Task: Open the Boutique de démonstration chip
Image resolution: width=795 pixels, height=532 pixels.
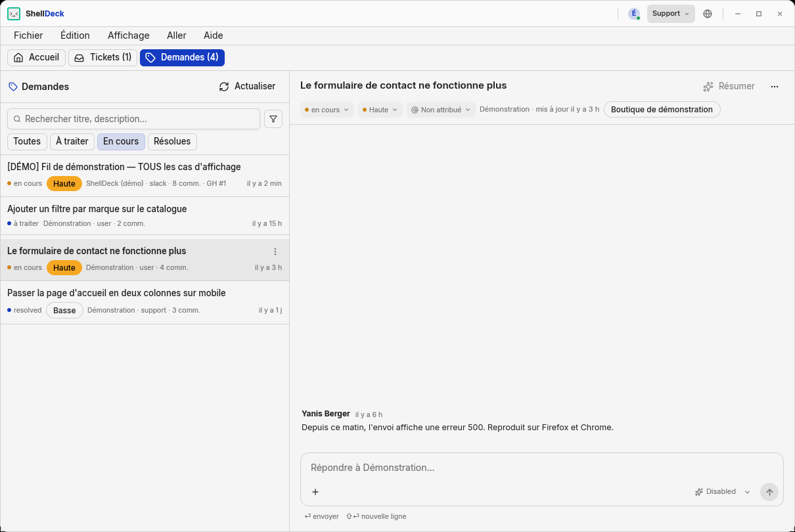Action: click(x=662, y=110)
